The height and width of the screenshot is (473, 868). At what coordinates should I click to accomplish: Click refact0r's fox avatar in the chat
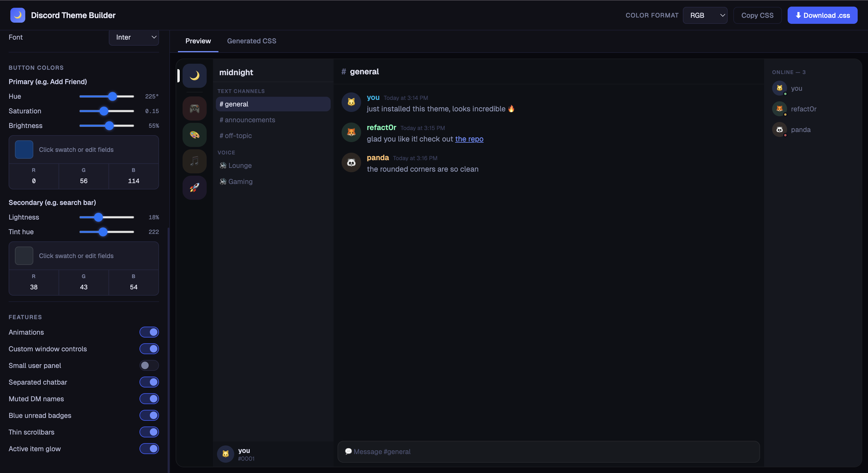[351, 132]
